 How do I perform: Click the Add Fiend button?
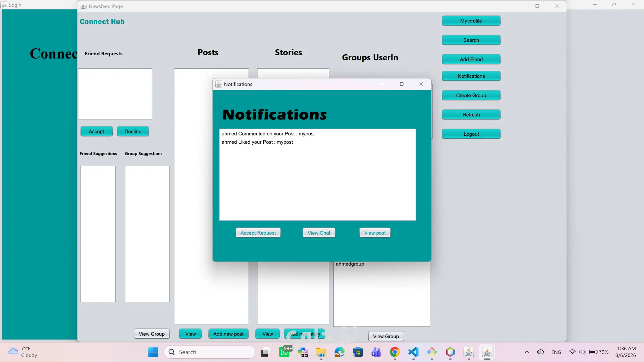tap(471, 59)
